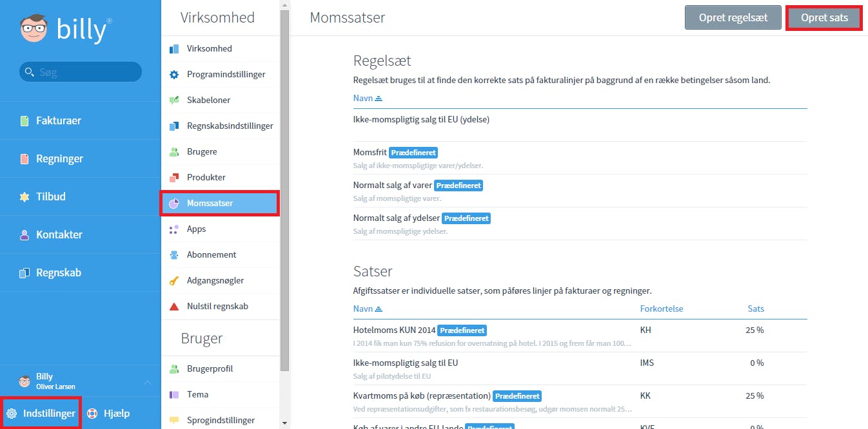The width and height of the screenshot is (868, 429).
Task: Open Adgangsnøgler settings
Action: (220, 280)
